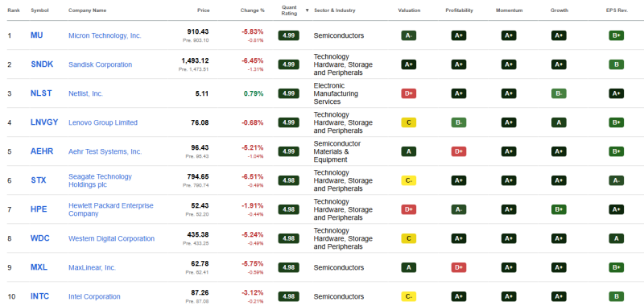The width and height of the screenshot is (644, 306).
Task: Click MXL's A Valuation badge
Action: 409,267
